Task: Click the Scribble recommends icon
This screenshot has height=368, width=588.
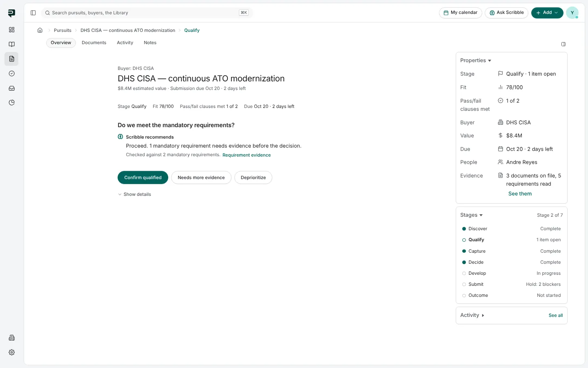Action: coord(120,137)
